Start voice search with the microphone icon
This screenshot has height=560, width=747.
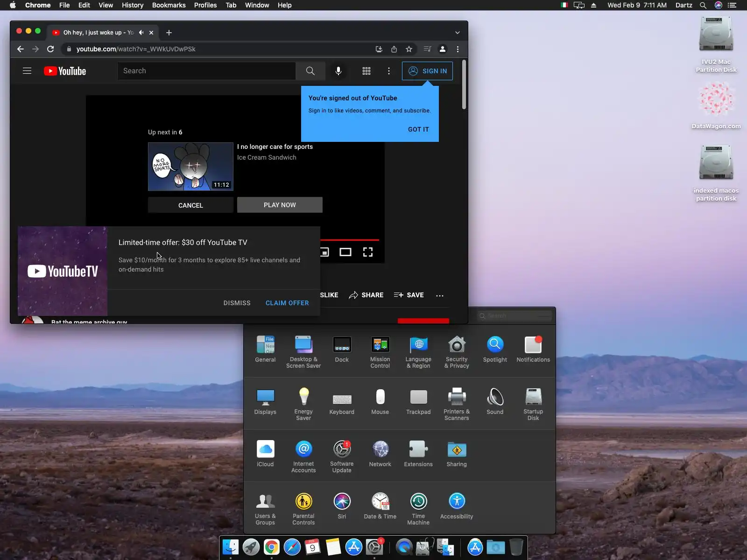point(338,71)
